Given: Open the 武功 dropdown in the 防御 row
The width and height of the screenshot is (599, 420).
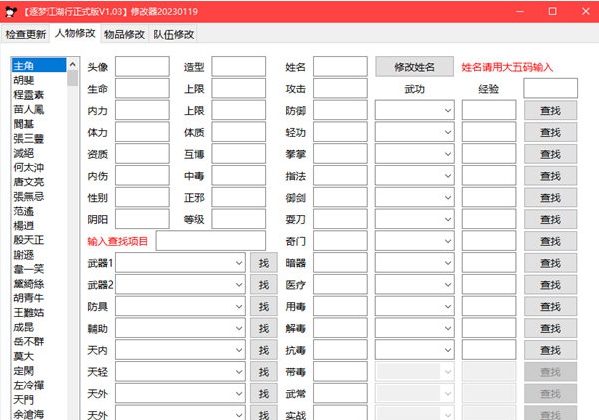Looking at the screenshot, I should tap(415, 110).
